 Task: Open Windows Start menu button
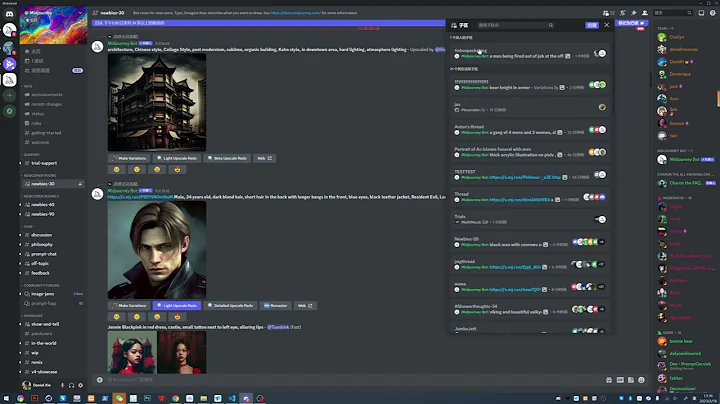(x=6, y=398)
